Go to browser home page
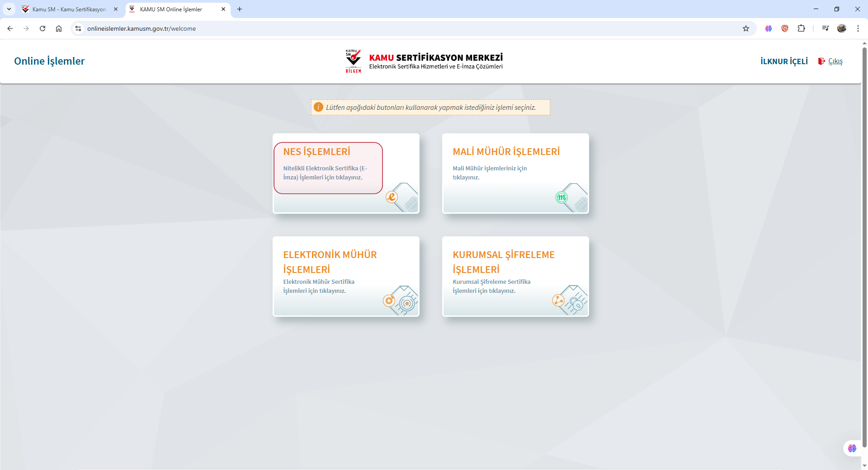868x470 pixels. click(59, 28)
